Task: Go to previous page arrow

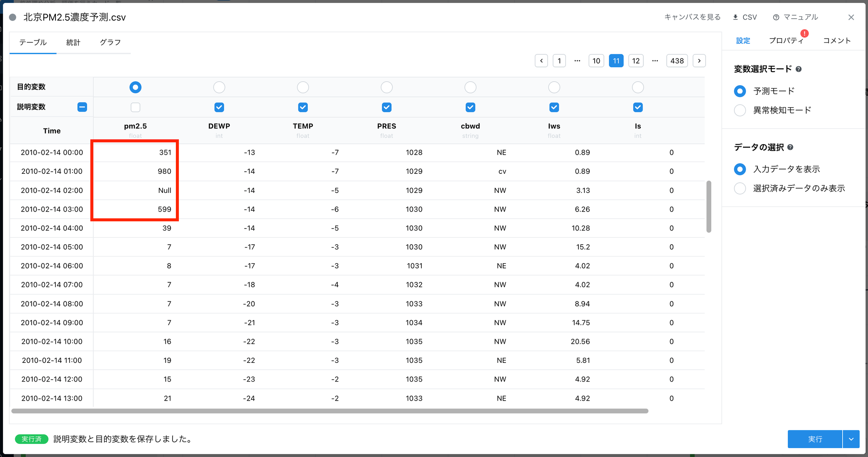Action: [541, 61]
